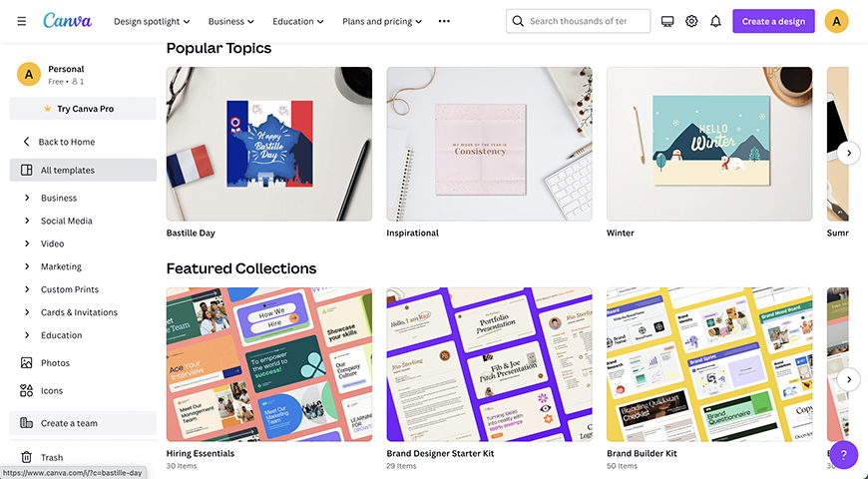This screenshot has height=479, width=868.
Task: Open the desktop app monitor icon
Action: click(667, 21)
